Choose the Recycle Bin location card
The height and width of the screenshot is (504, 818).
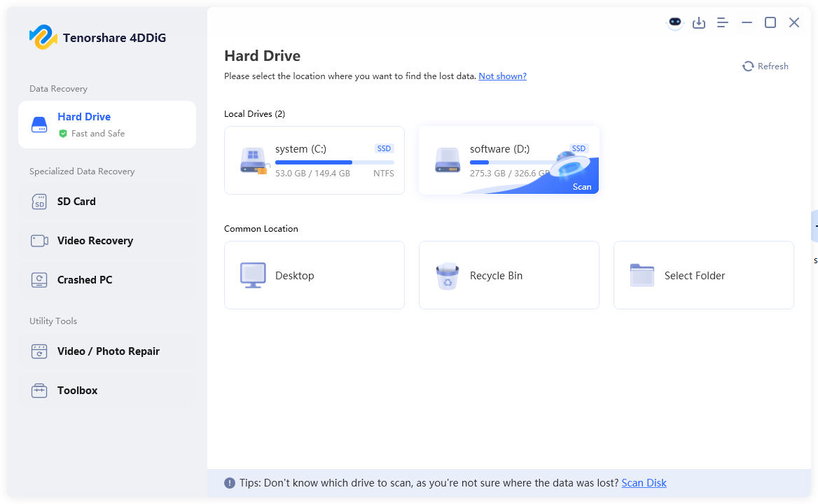click(508, 275)
